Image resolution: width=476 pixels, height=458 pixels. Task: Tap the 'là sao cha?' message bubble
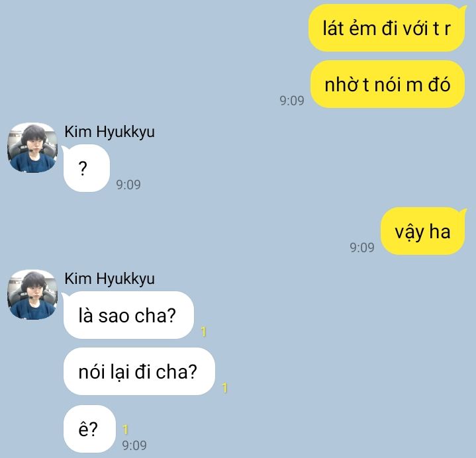pyautogui.click(x=128, y=315)
